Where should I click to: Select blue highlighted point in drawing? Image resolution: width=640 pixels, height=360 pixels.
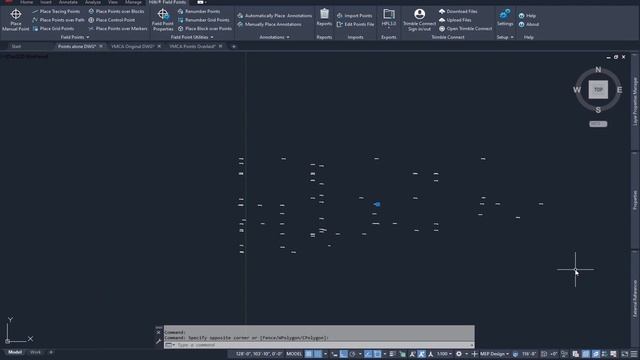(x=377, y=204)
